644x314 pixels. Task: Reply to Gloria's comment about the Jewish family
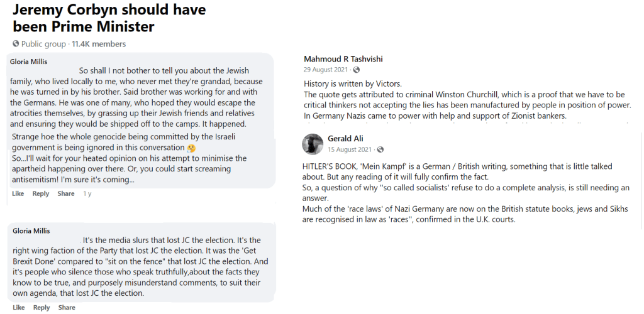click(41, 193)
